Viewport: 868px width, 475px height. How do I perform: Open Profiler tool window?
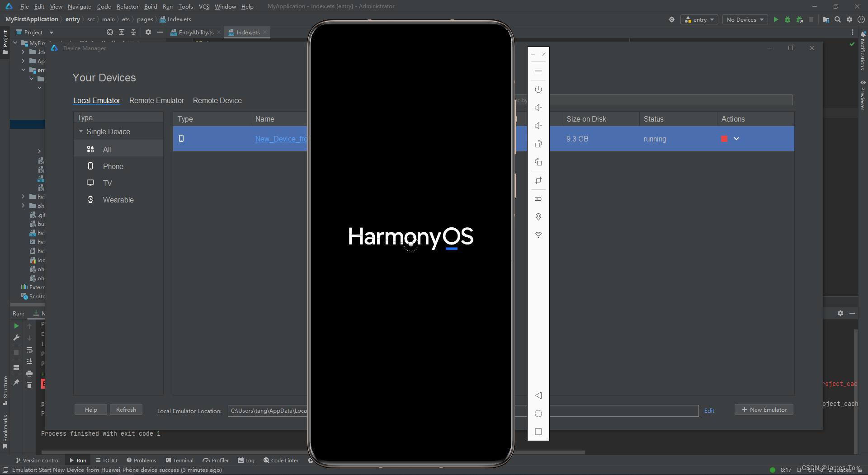point(216,460)
